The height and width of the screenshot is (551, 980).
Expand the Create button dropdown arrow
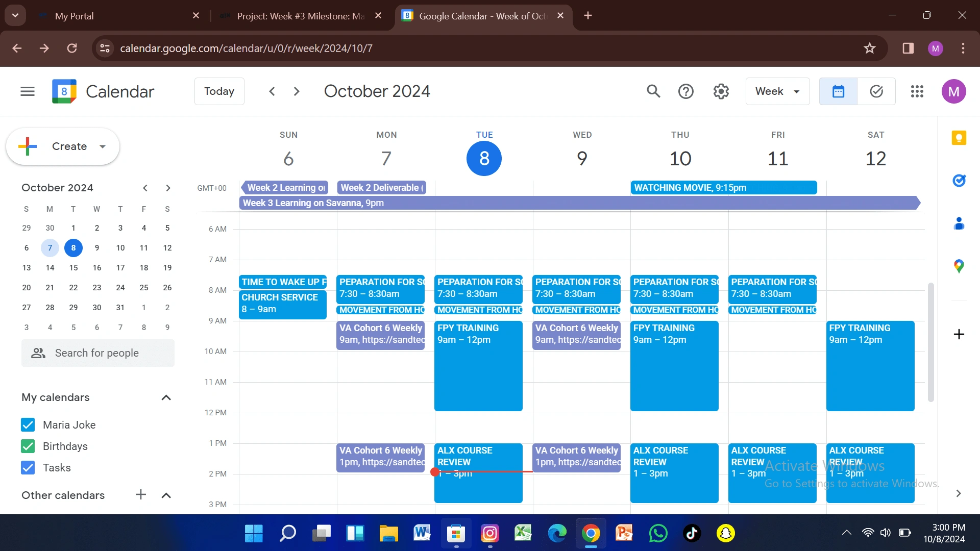[x=103, y=146]
